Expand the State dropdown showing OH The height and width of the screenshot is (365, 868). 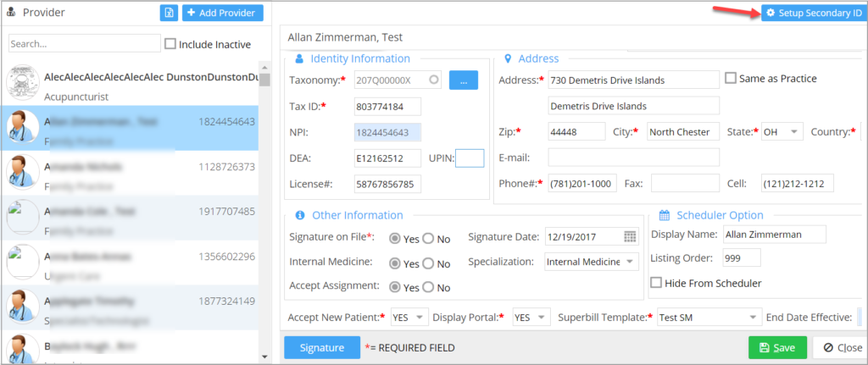793,132
